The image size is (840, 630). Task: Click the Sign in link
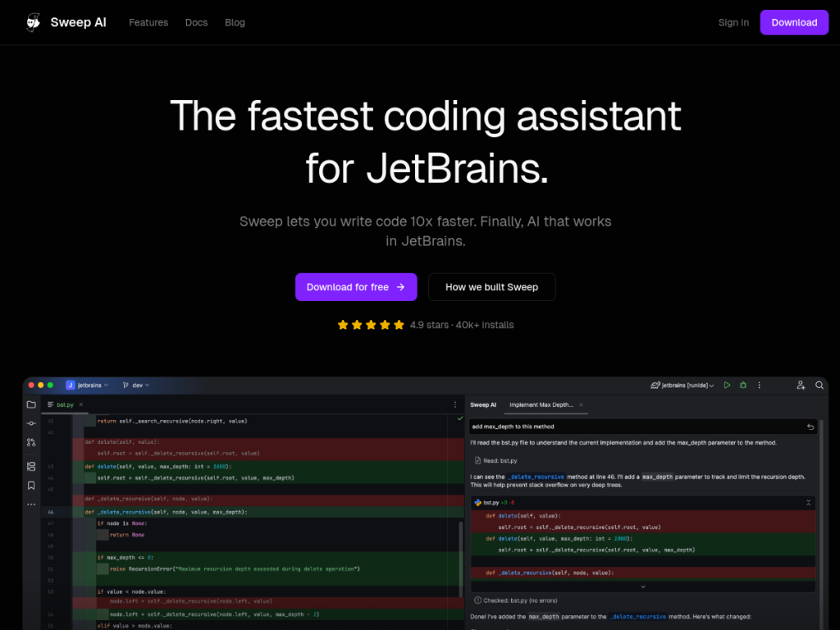(733, 22)
